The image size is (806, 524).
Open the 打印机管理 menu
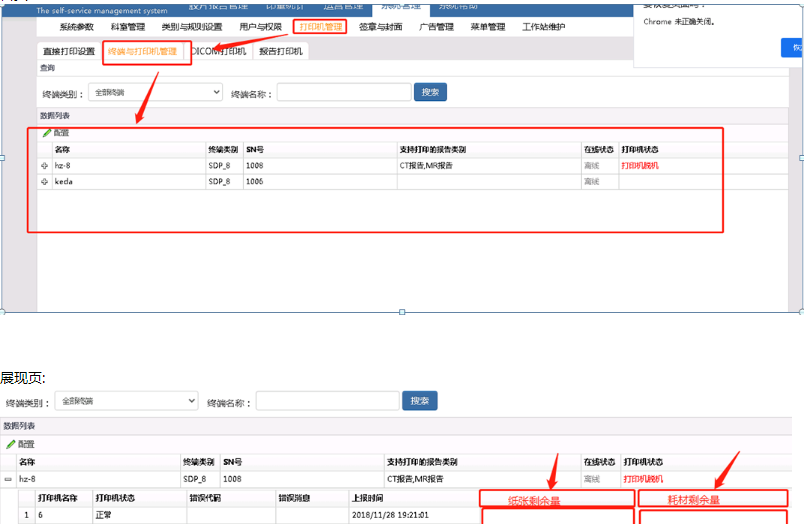[320, 27]
